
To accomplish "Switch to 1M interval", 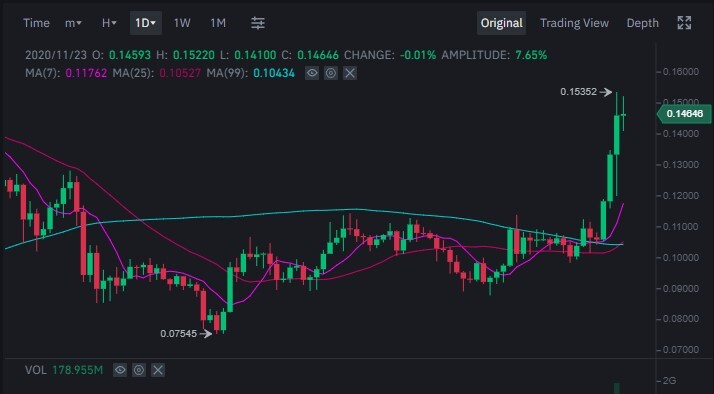I will click(218, 23).
